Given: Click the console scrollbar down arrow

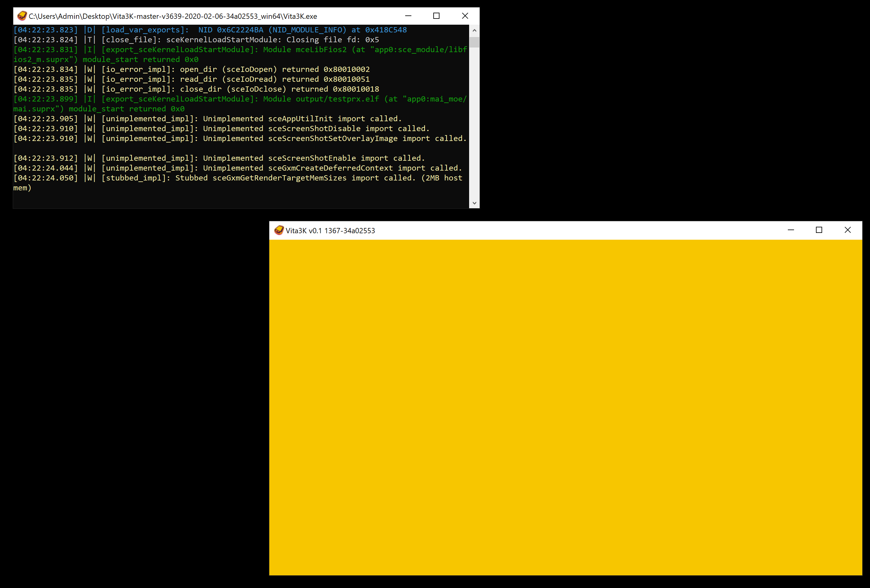Looking at the screenshot, I should [474, 203].
